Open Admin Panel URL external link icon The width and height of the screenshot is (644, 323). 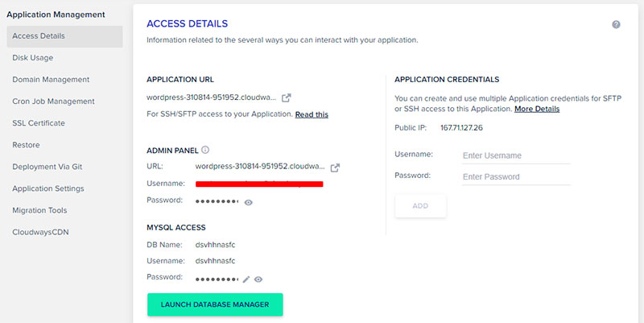point(335,167)
